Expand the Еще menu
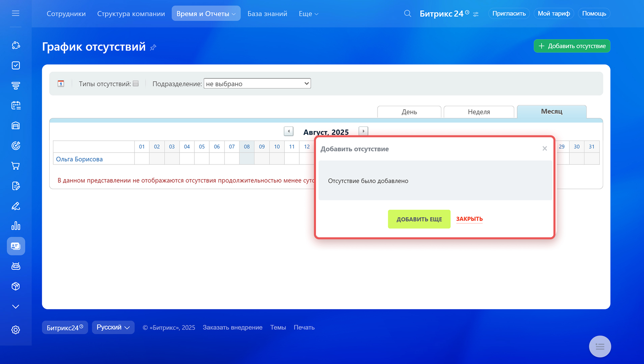This screenshot has width=644, height=364. (x=309, y=13)
